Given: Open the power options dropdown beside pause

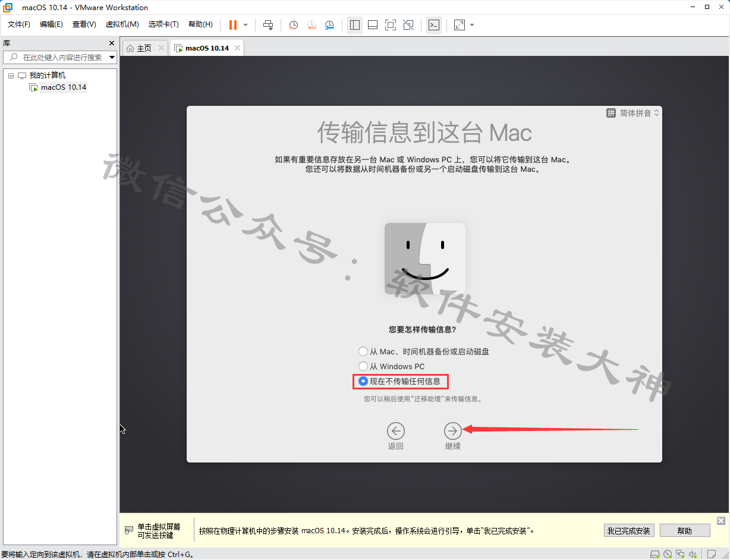Looking at the screenshot, I should pyautogui.click(x=246, y=25).
